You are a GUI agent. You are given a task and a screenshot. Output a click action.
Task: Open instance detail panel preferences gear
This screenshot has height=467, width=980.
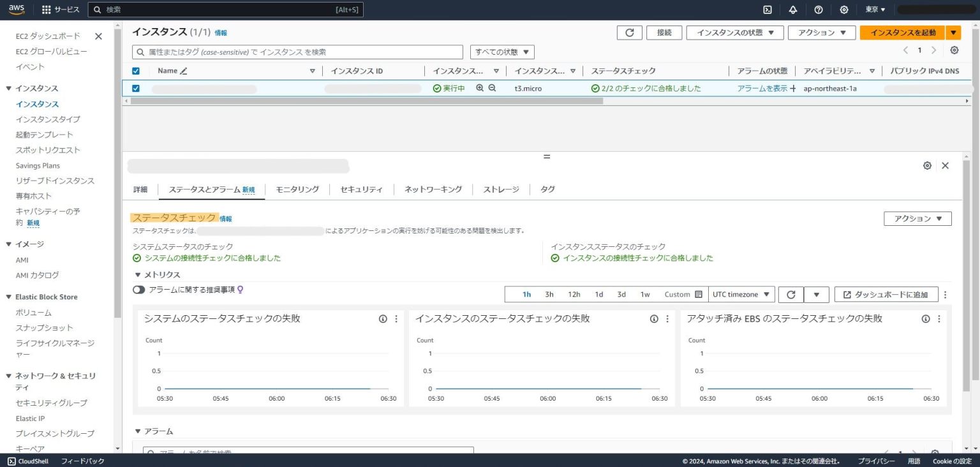(x=927, y=165)
